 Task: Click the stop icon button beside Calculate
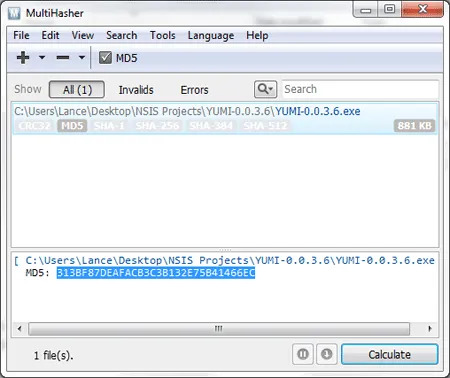327,354
